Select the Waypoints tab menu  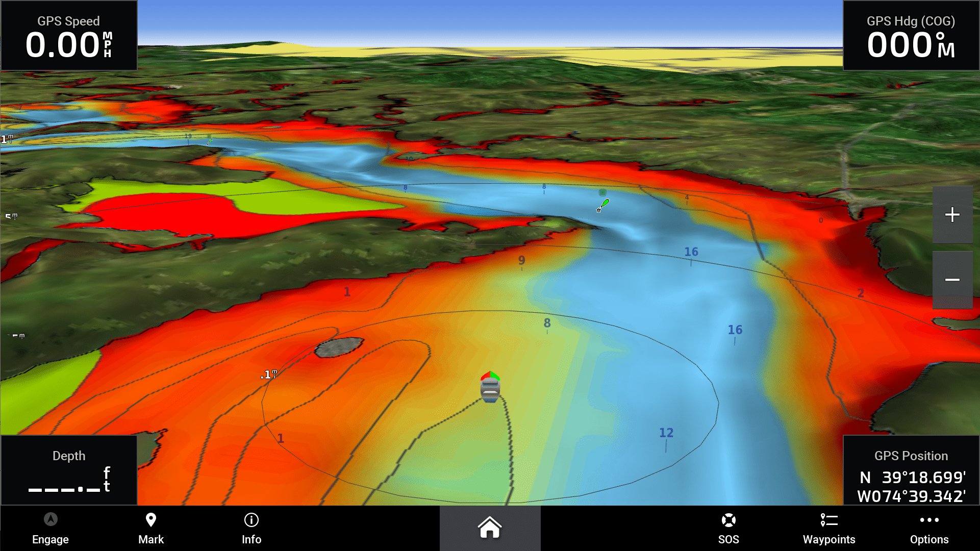point(828,530)
